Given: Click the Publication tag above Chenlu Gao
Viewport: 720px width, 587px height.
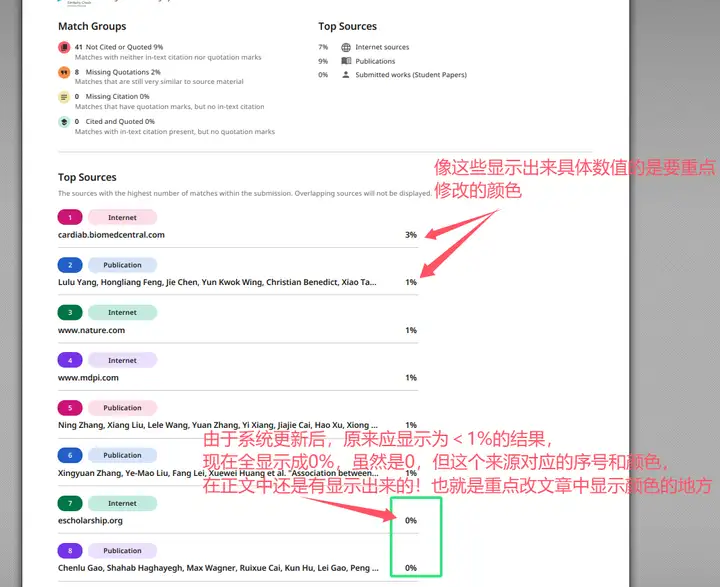Looking at the screenshot, I should coord(122,550).
